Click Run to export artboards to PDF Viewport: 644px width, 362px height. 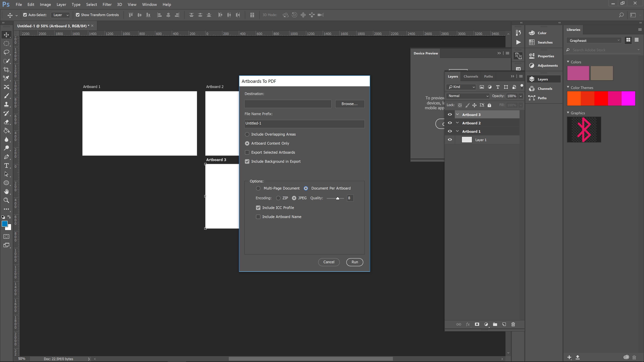355,262
